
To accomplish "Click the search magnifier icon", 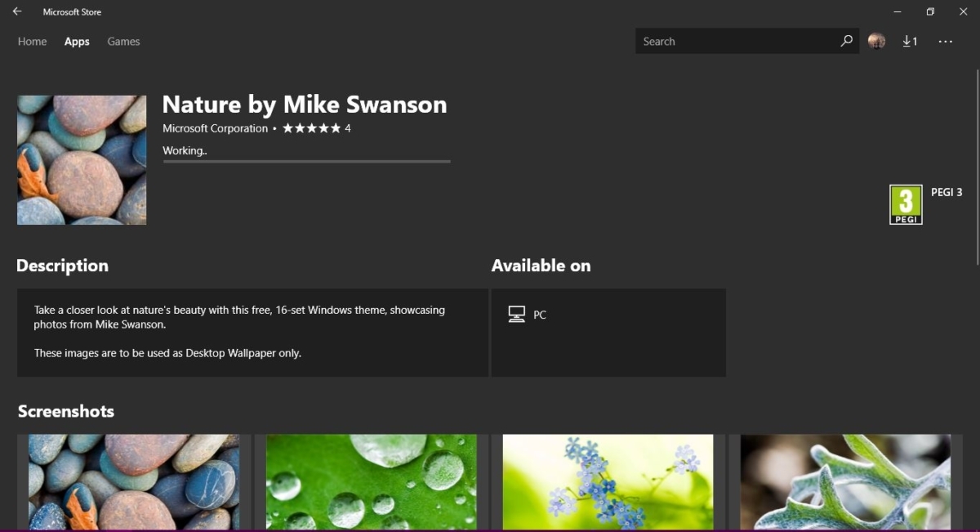I will pos(846,41).
